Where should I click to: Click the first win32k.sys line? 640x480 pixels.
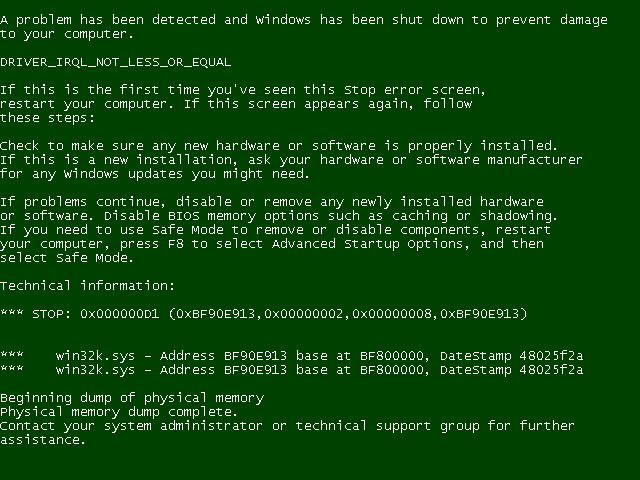coord(291,356)
